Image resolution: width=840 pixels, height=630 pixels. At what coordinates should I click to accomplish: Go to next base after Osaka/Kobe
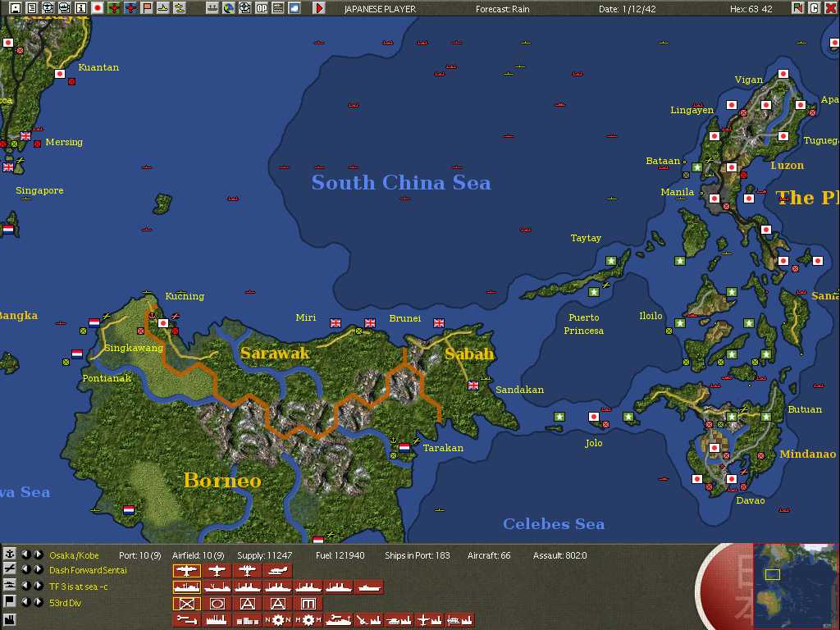(39, 554)
